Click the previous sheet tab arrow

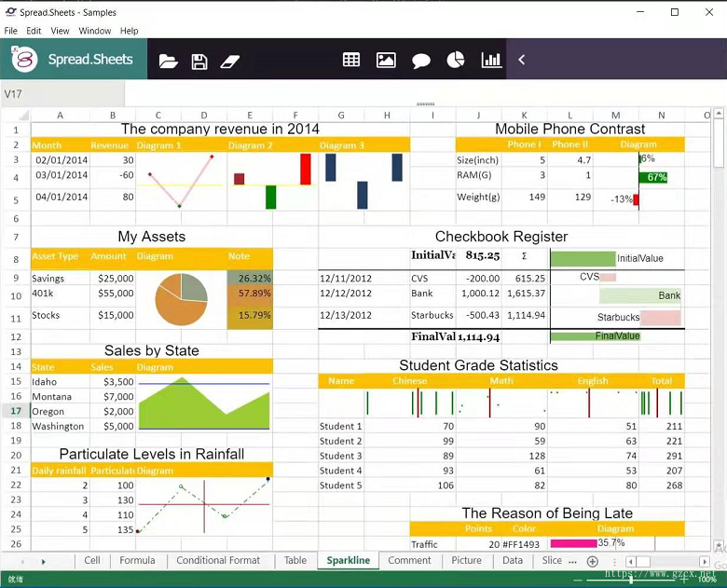[x=22, y=562]
